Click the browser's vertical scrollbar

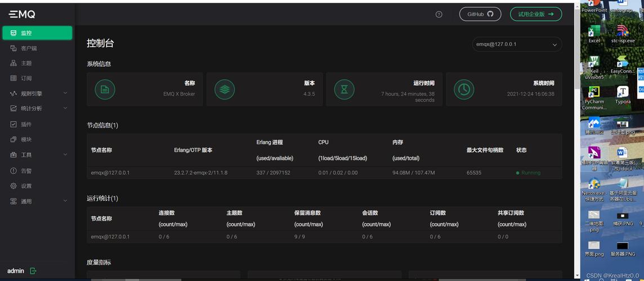576,48
